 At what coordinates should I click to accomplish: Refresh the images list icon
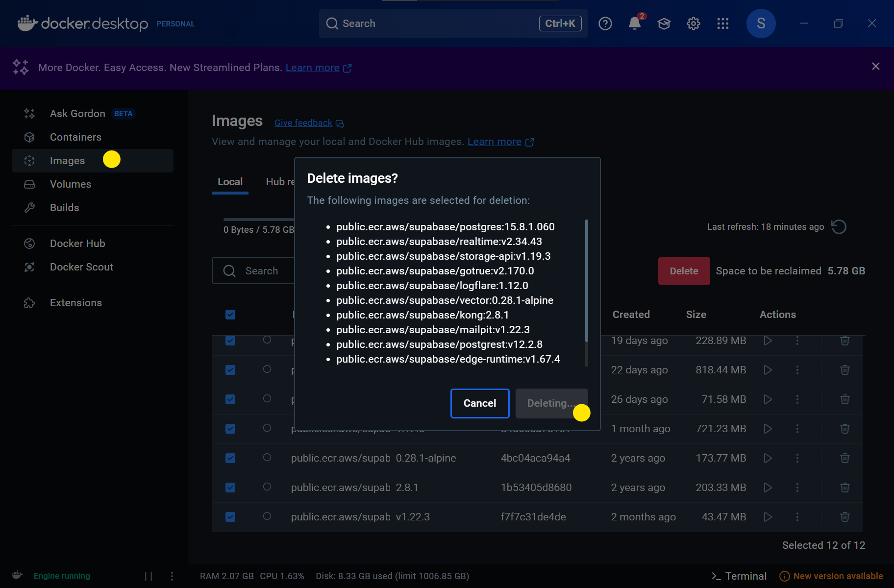(839, 227)
